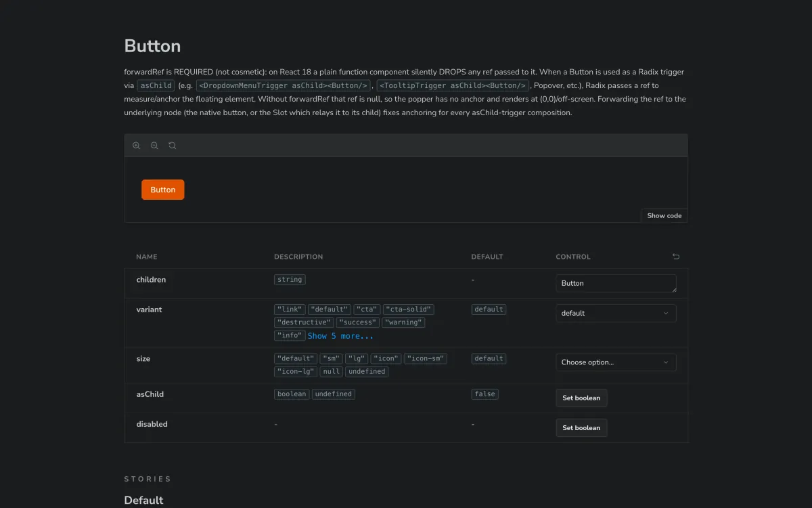812x508 pixels.
Task: Click the "link" variant value
Action: 290,310
